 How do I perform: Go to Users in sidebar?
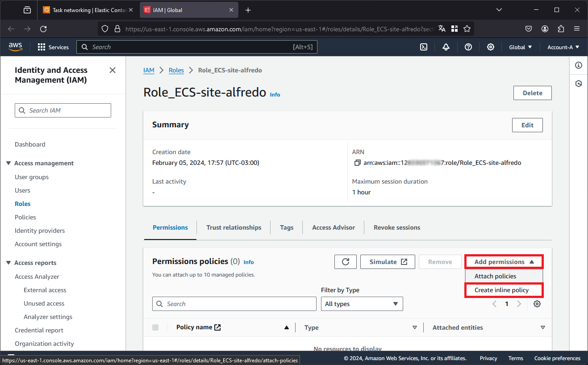[22, 190]
